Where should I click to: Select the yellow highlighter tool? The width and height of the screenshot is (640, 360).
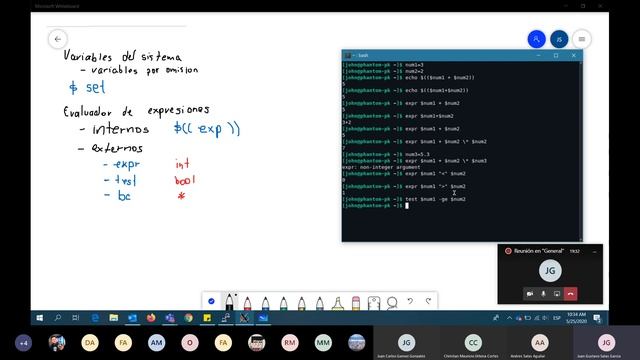[338, 303]
